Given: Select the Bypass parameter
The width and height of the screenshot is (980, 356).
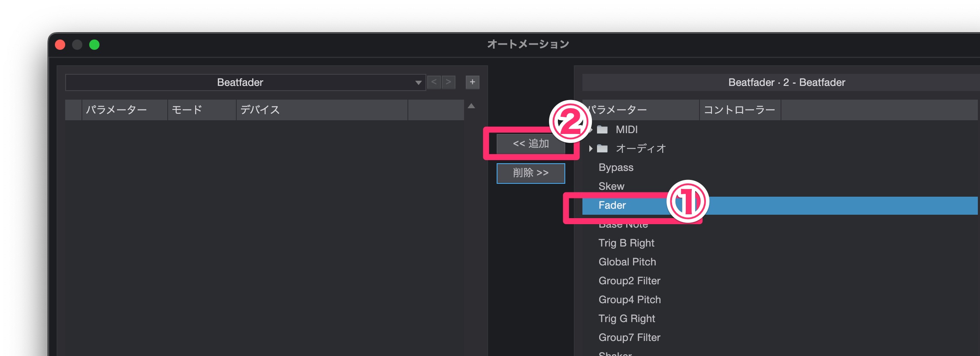Looking at the screenshot, I should (616, 167).
